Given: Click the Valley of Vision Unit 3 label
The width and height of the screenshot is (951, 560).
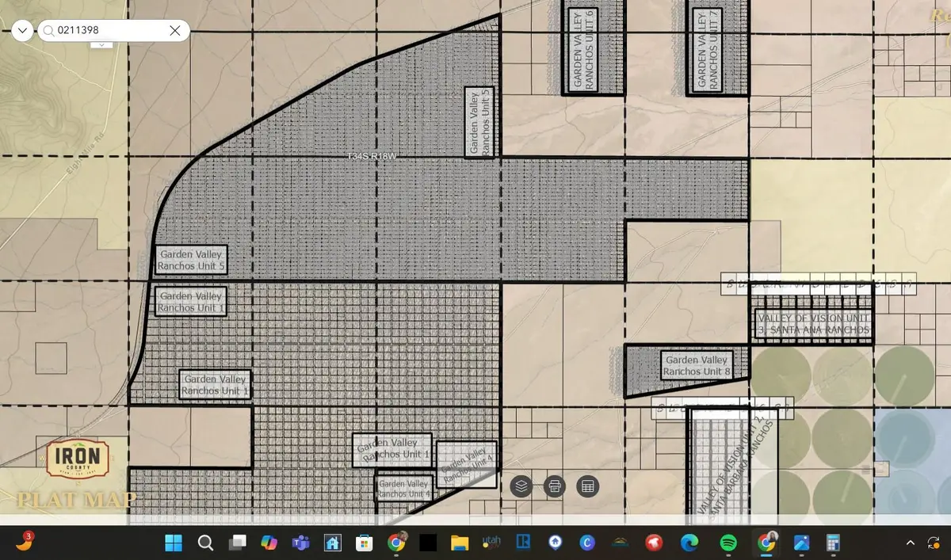Looking at the screenshot, I should (813, 324).
